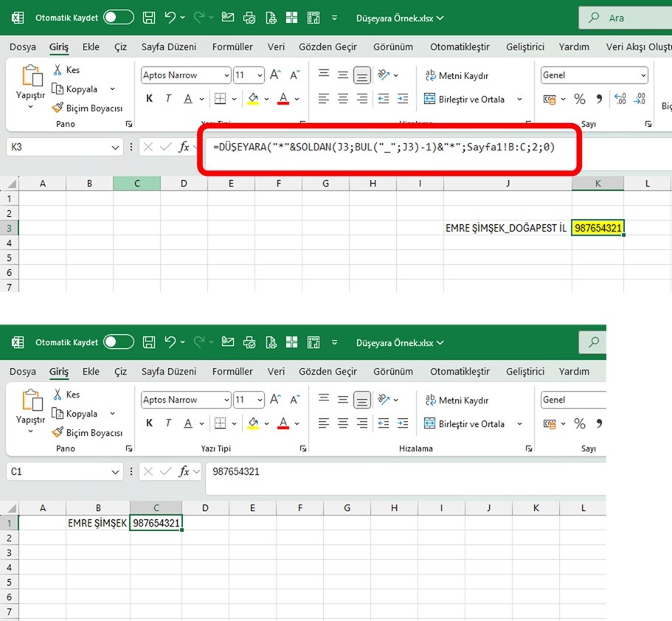Click the Save icon in the upper Excel window

[149, 17]
